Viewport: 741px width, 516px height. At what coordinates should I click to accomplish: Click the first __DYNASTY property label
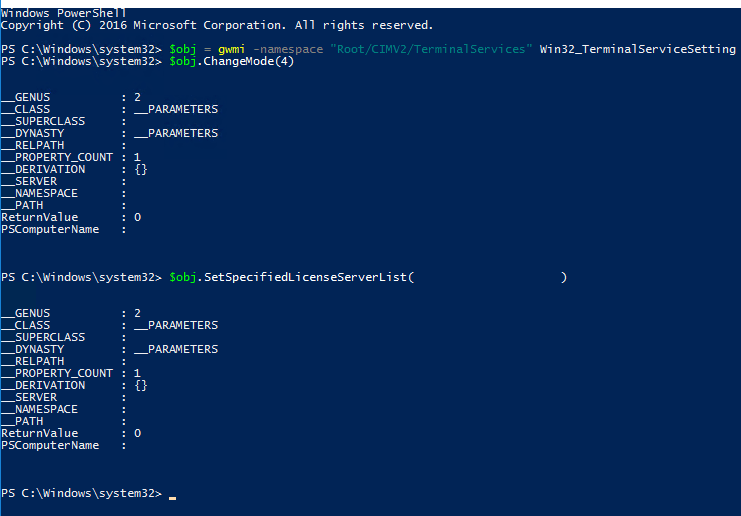(x=33, y=133)
